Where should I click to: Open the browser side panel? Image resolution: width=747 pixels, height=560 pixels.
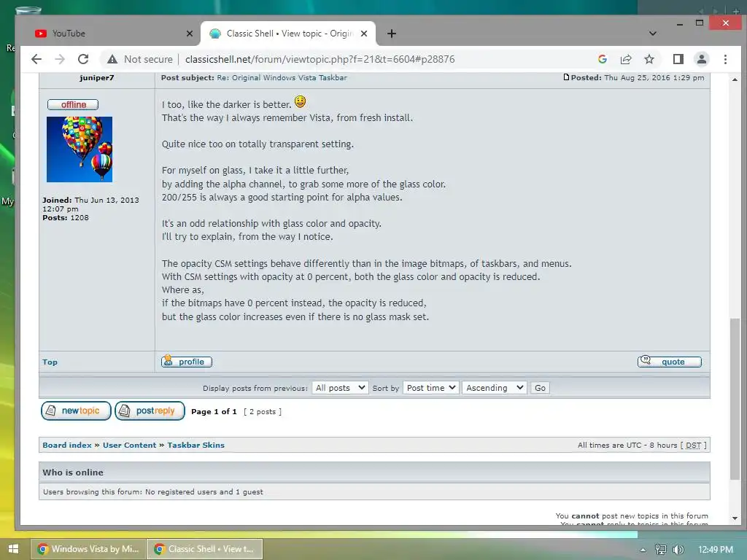coord(678,59)
